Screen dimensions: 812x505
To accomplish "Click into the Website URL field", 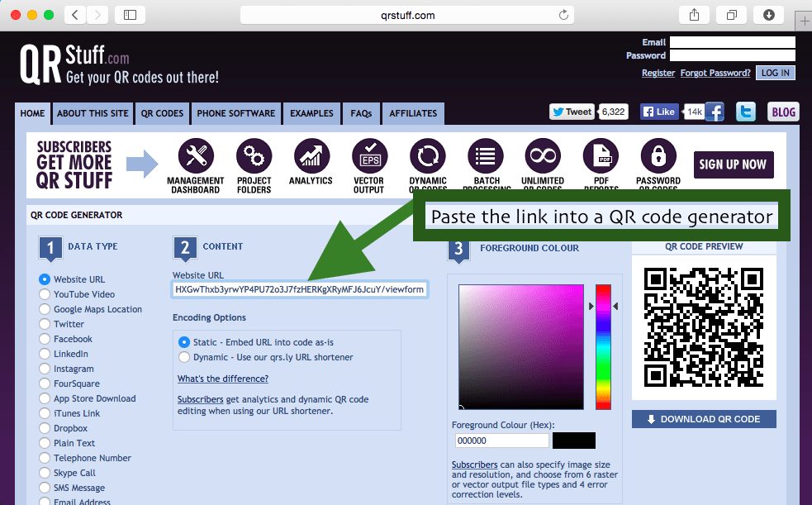I will 300,289.
